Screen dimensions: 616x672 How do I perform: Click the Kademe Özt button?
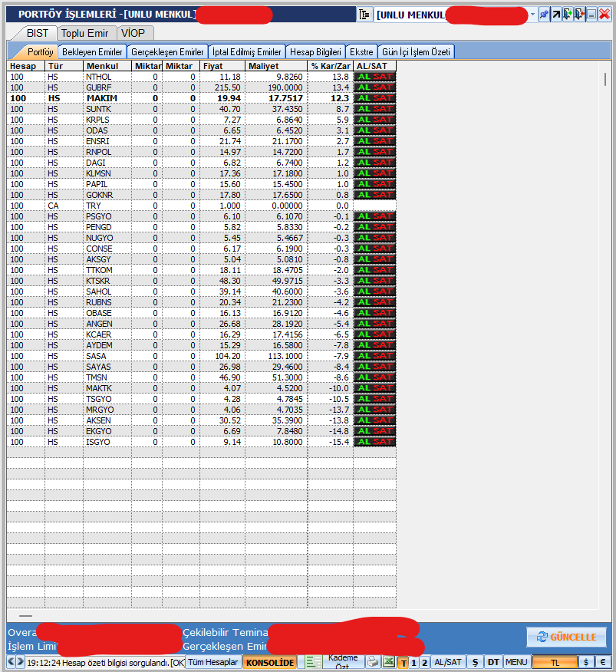click(x=343, y=662)
